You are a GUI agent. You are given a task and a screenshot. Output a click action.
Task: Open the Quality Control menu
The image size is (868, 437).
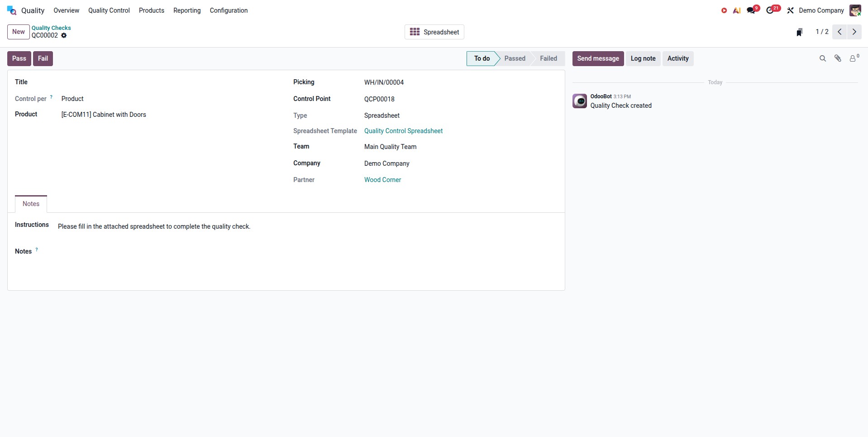[109, 10]
